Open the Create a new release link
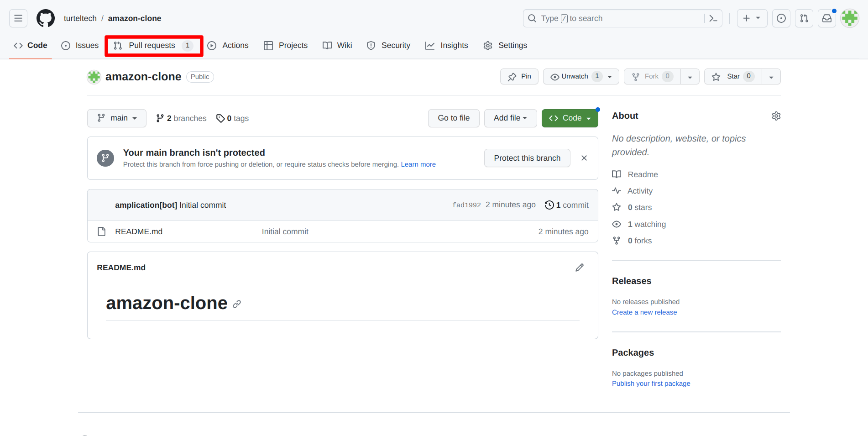This screenshot has height=436, width=868. (x=644, y=312)
